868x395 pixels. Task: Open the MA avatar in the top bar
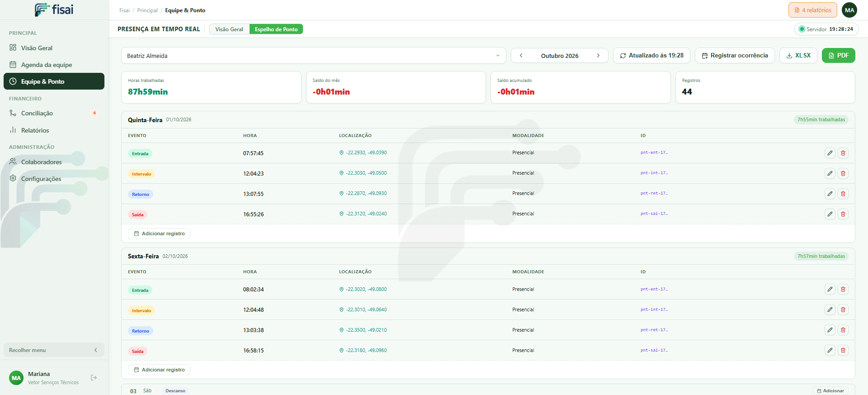849,10
